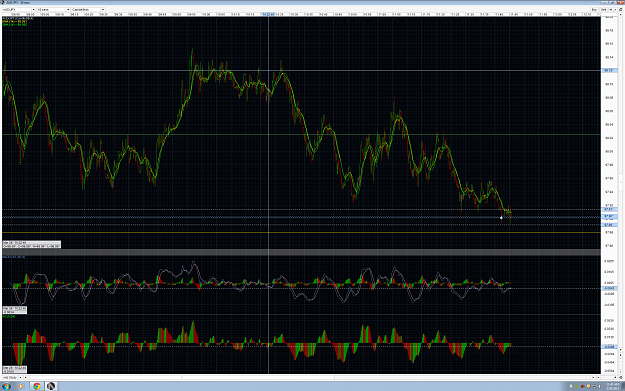625x391 pixels.
Task: Click the highlighted price label on the upper horizontal line
Action: (x=609, y=70)
